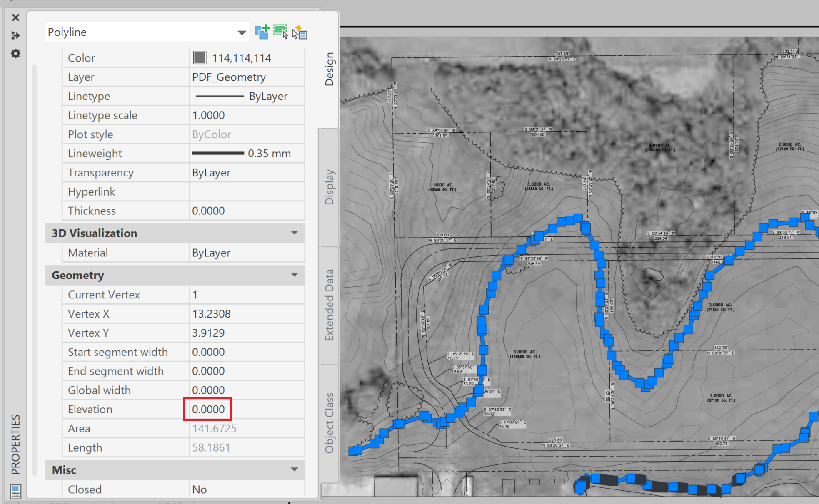The height and width of the screenshot is (504, 819).
Task: Open the Extended Data tab
Action: click(330, 304)
